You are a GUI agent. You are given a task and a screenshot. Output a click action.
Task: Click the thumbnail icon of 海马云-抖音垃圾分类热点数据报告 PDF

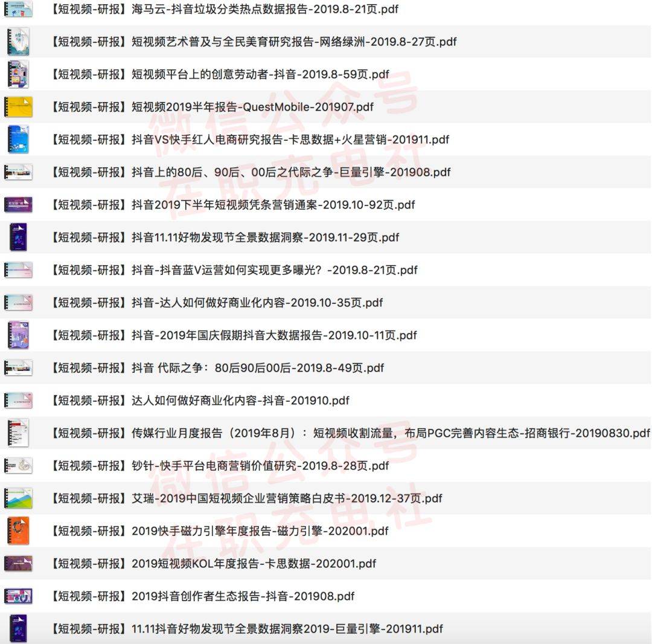point(18,8)
